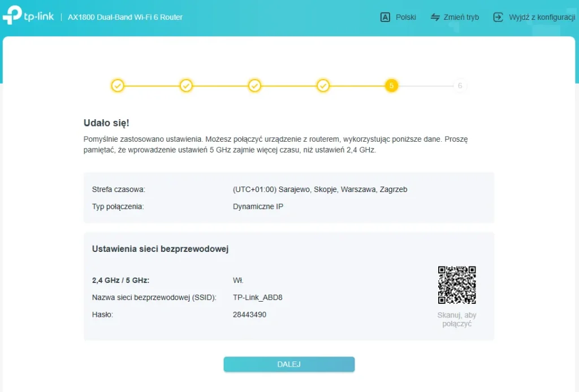This screenshot has width=579, height=392.
Task: Click the password value 28443490
Action: tap(249, 315)
